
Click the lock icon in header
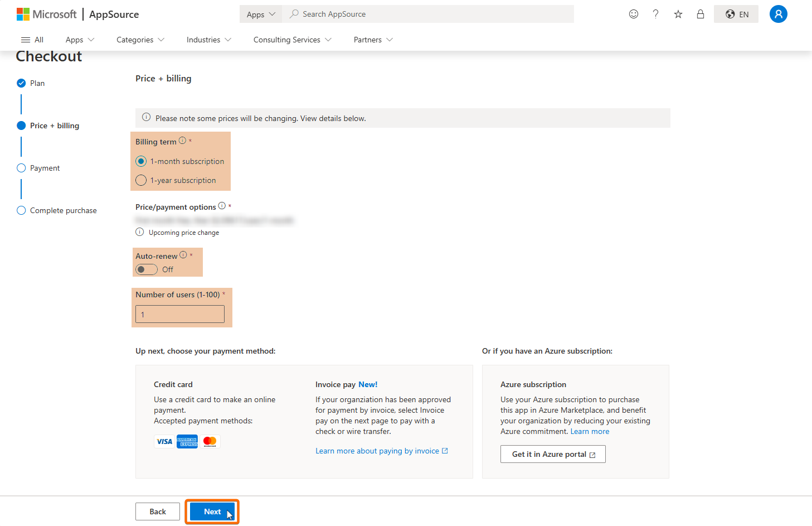pyautogui.click(x=700, y=14)
